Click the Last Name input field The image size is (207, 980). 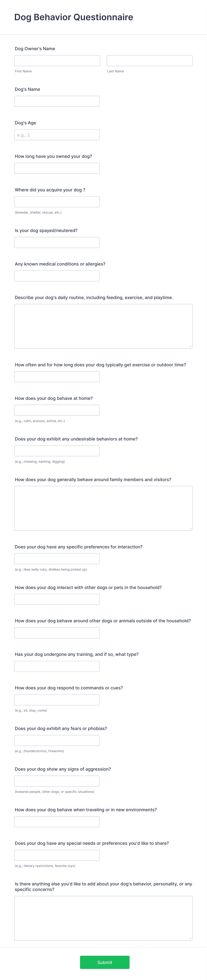(149, 60)
